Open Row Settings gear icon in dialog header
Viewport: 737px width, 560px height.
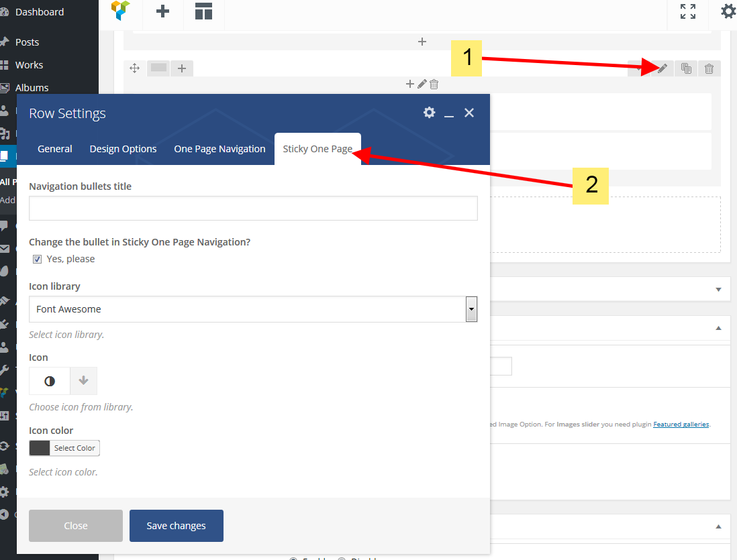click(x=430, y=113)
